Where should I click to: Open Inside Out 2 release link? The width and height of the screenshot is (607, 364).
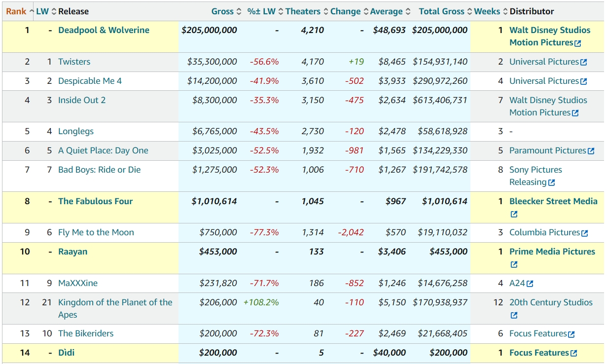[82, 100]
